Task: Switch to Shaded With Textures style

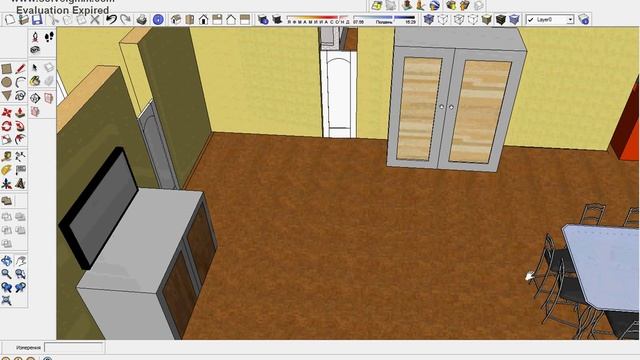Action: pyautogui.click(x=501, y=19)
